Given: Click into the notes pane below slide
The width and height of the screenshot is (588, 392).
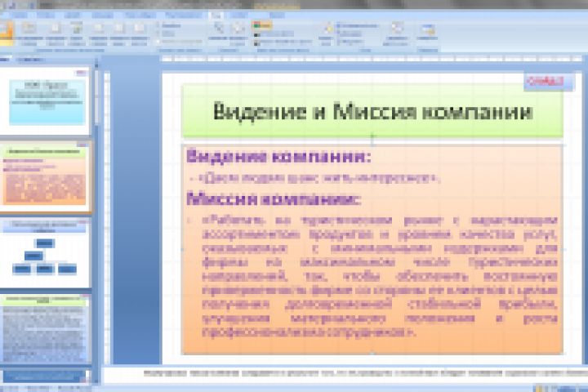Looking at the screenshot, I should click(345, 373).
